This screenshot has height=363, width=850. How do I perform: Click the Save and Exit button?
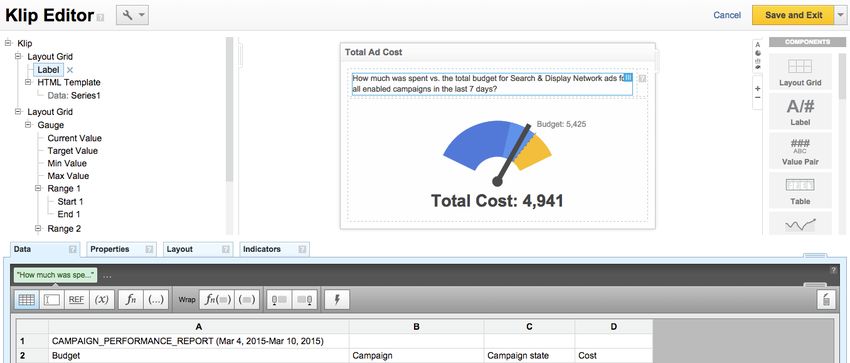pyautogui.click(x=794, y=15)
